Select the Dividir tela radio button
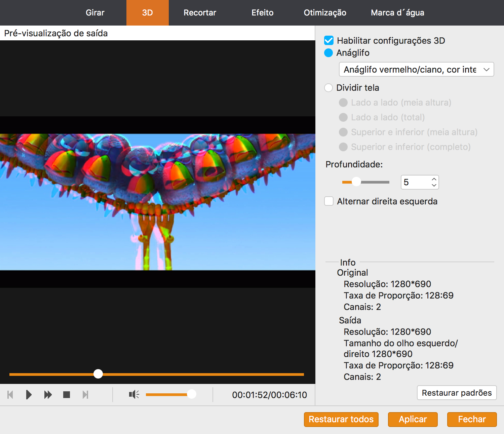Screen dimensions: 504x434 click(328, 88)
